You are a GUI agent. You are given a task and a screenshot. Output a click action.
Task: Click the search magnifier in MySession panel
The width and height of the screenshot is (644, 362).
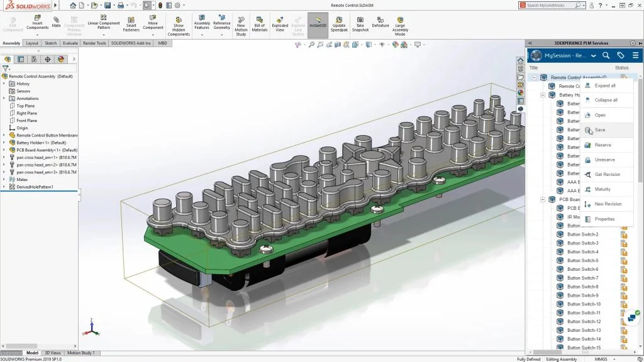(x=606, y=55)
